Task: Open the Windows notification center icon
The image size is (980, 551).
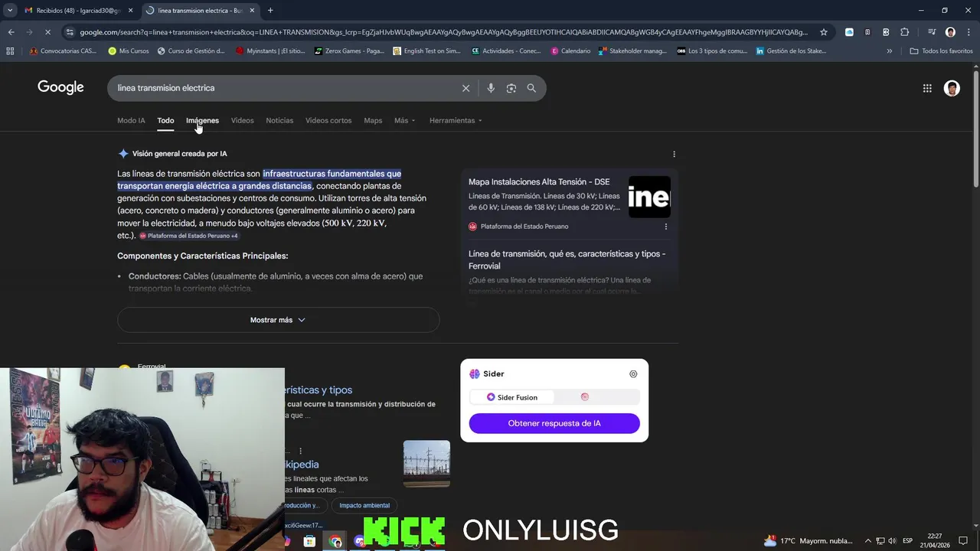Action: tap(963, 541)
